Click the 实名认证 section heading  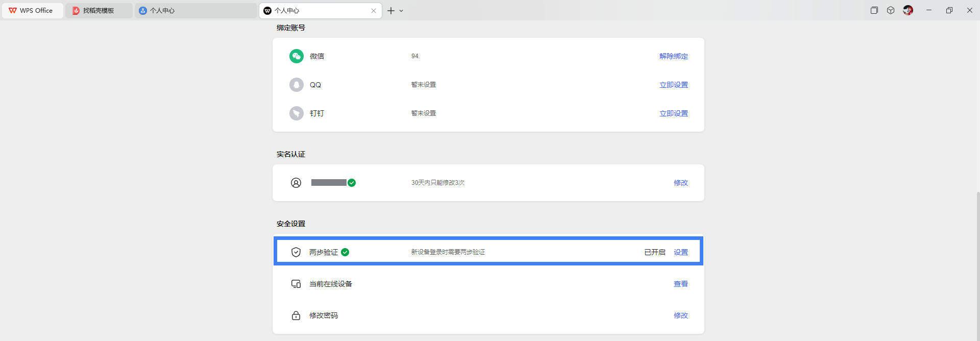point(291,154)
